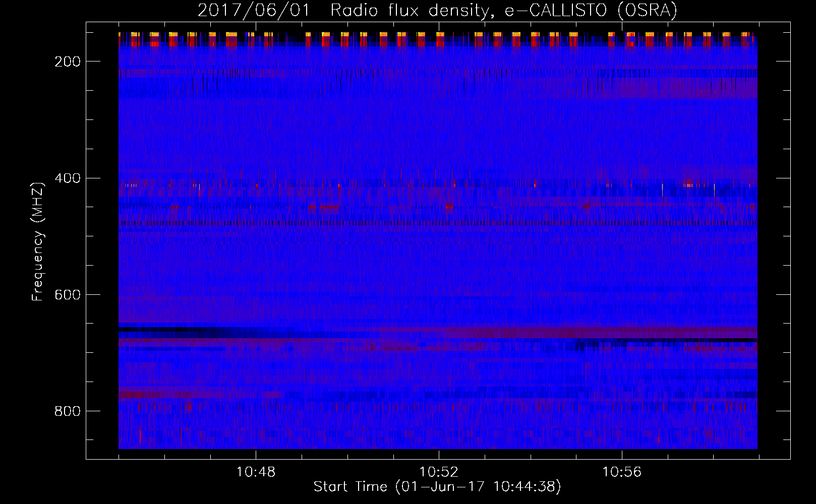The height and width of the screenshot is (504, 816).
Task: Click the '10:56' time axis label
Action: click(x=622, y=472)
